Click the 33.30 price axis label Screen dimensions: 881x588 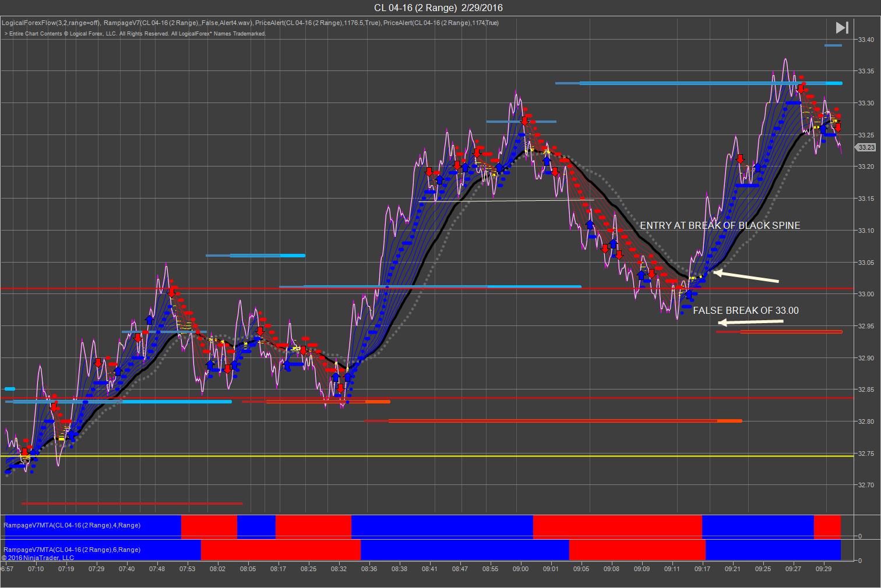pos(866,103)
